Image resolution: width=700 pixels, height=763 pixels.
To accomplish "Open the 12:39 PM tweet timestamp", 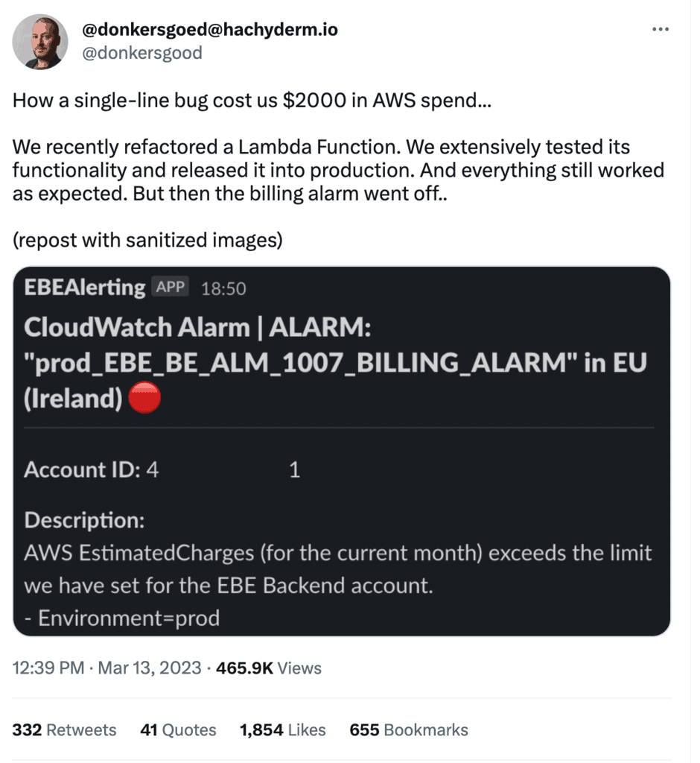I will click(x=48, y=668).
